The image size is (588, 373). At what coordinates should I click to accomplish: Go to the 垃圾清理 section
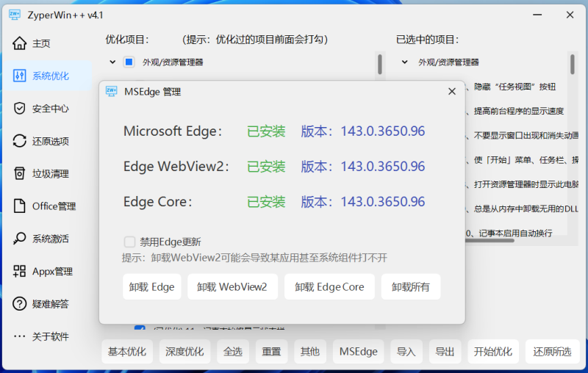(48, 174)
